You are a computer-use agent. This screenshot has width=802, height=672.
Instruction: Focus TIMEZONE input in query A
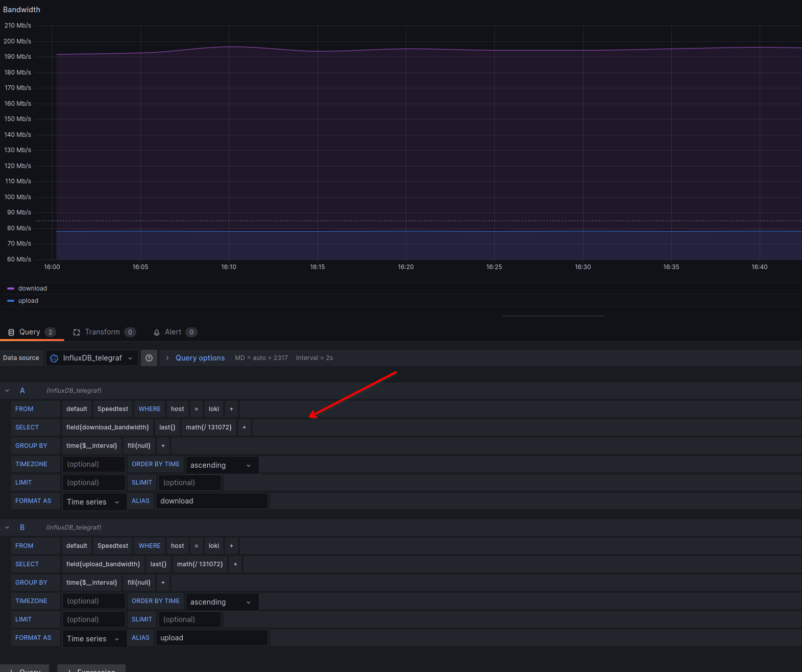click(94, 464)
